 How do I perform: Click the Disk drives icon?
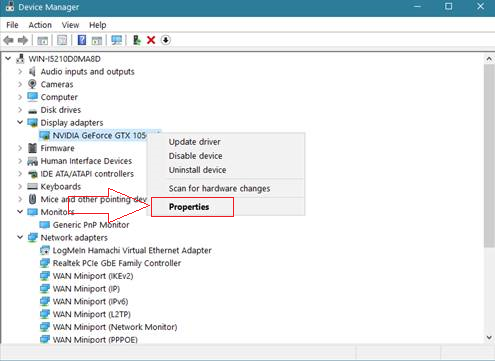click(x=32, y=111)
